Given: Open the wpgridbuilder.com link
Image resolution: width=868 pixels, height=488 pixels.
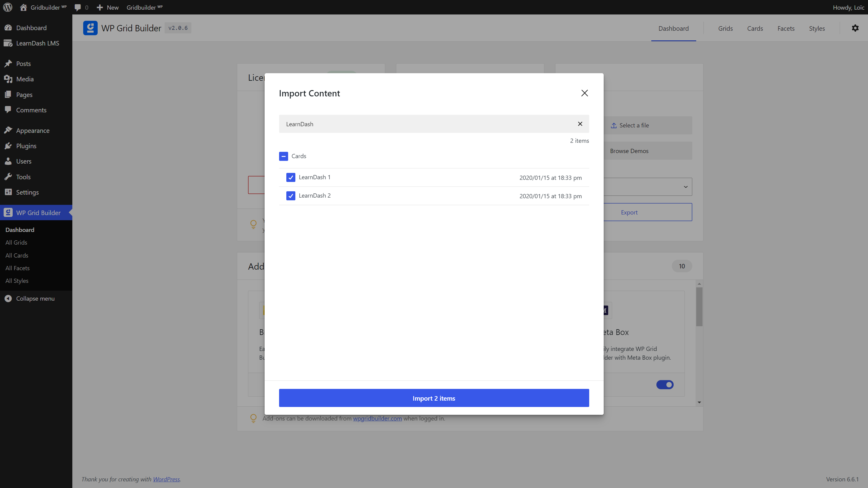Looking at the screenshot, I should 377,418.
